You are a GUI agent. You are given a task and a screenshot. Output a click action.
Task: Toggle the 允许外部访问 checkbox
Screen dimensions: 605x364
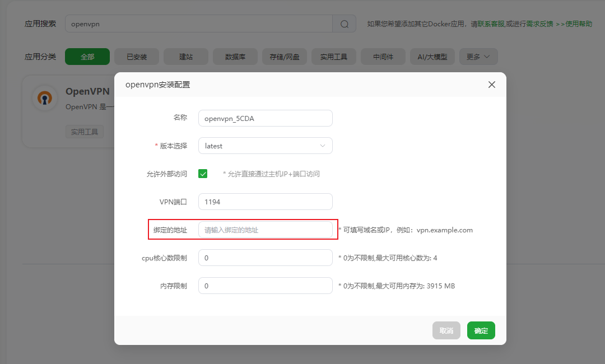203,174
